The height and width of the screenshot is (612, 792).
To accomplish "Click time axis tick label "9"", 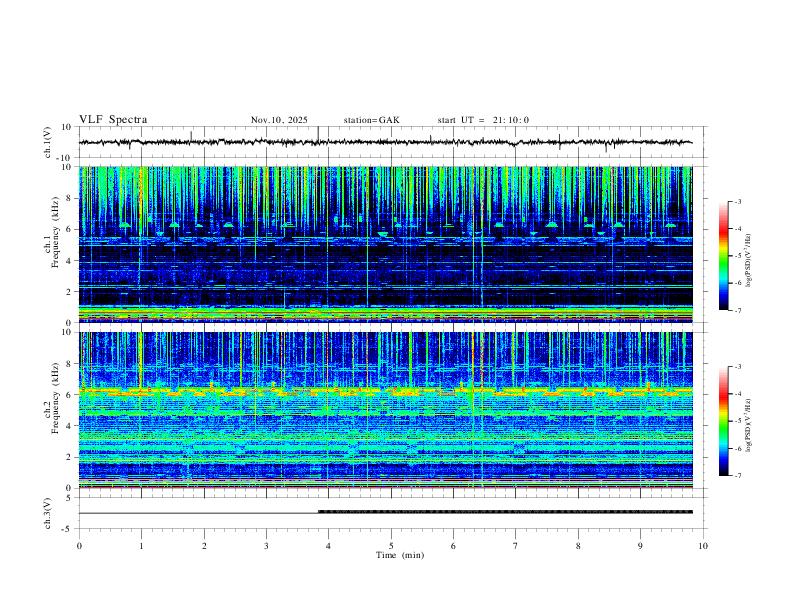I will coord(640,546).
